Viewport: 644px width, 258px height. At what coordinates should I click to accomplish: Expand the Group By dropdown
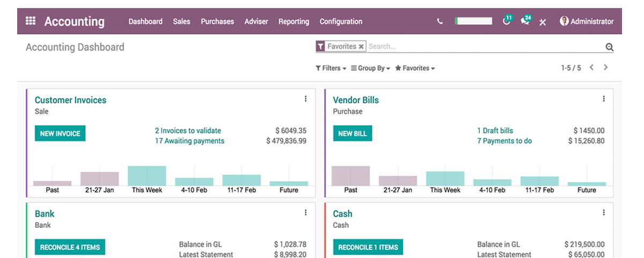[370, 68]
